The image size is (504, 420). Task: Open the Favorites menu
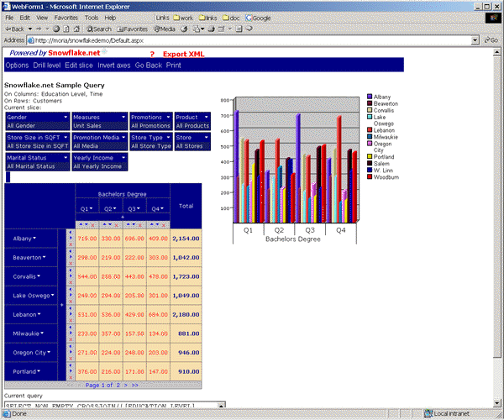coord(66,18)
